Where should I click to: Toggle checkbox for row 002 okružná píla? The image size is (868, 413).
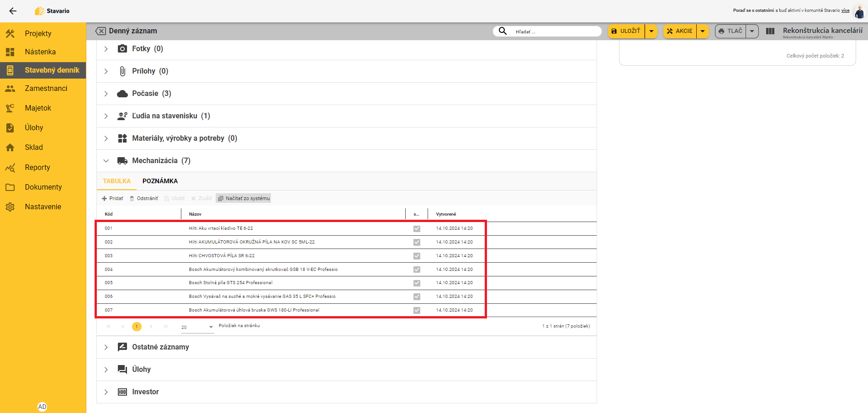click(x=417, y=242)
